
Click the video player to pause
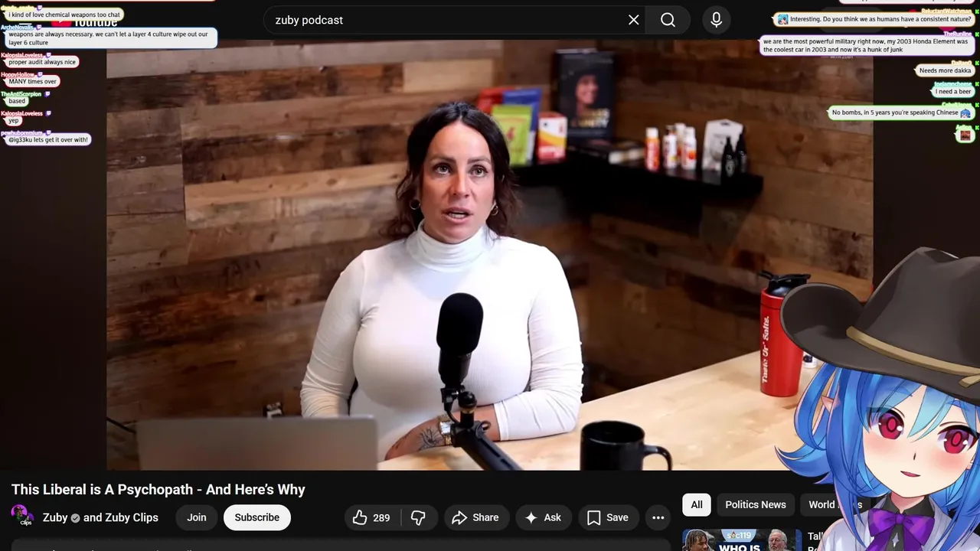490,255
